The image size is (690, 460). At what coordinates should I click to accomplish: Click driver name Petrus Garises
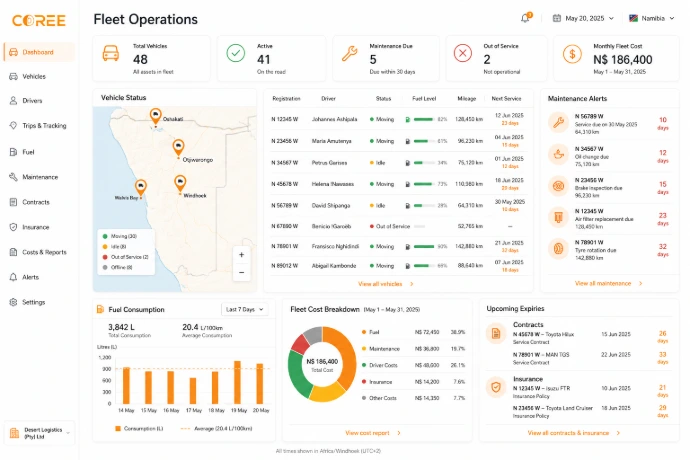click(329, 163)
